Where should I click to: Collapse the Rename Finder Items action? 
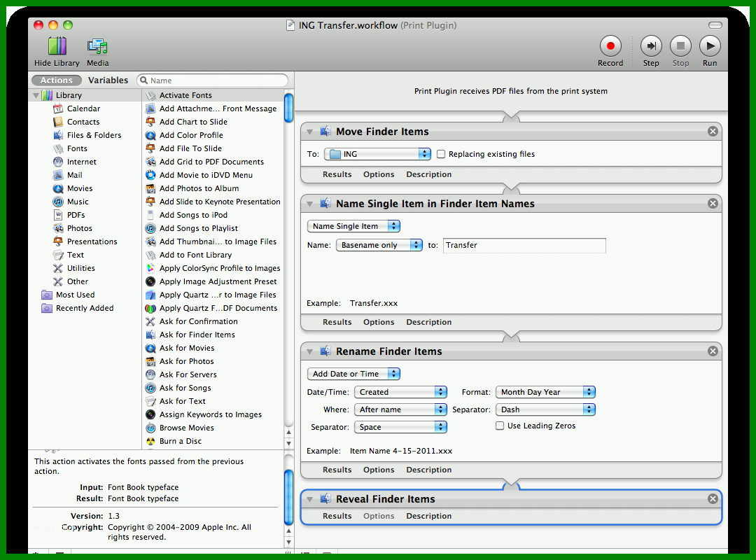[310, 351]
